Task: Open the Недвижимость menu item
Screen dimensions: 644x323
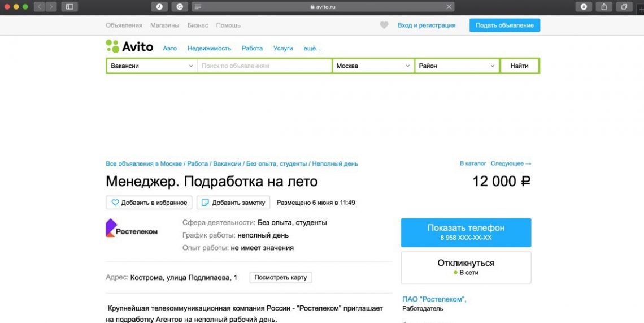Action: click(x=209, y=49)
